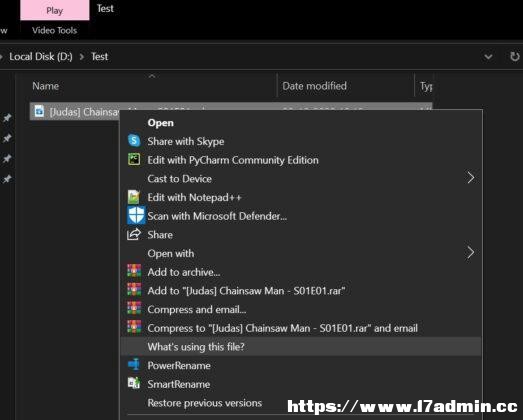Open the address bar history dropdown
Viewport: 523px width, 420px height.
click(x=488, y=57)
